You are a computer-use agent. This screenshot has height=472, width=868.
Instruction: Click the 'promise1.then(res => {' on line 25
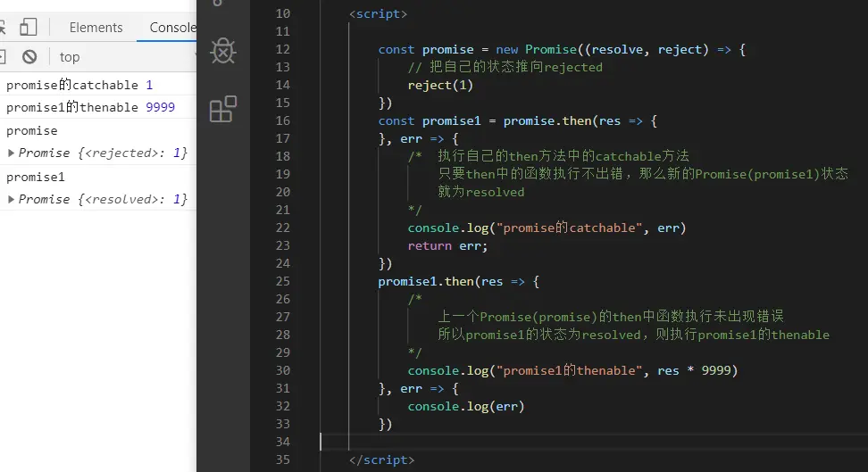(x=458, y=281)
